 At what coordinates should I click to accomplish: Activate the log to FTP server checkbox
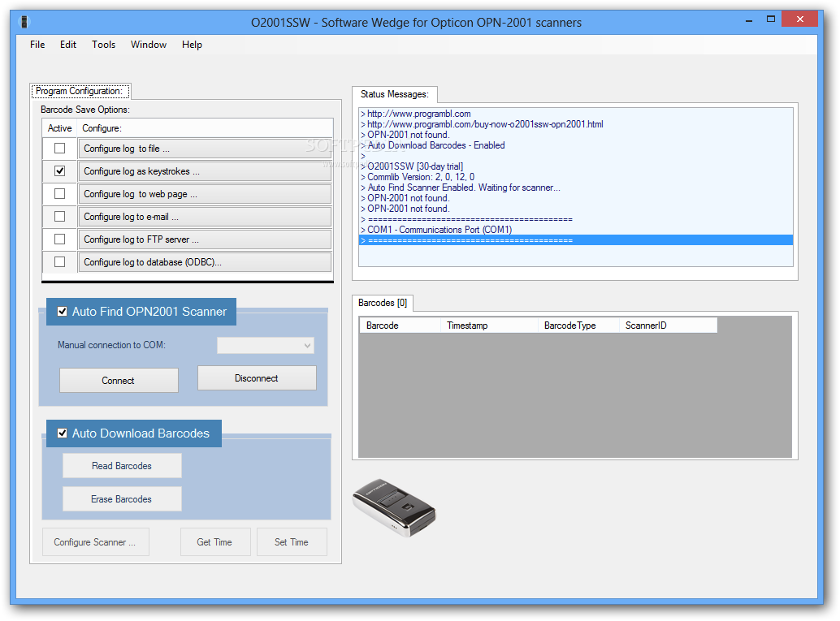pyautogui.click(x=59, y=239)
